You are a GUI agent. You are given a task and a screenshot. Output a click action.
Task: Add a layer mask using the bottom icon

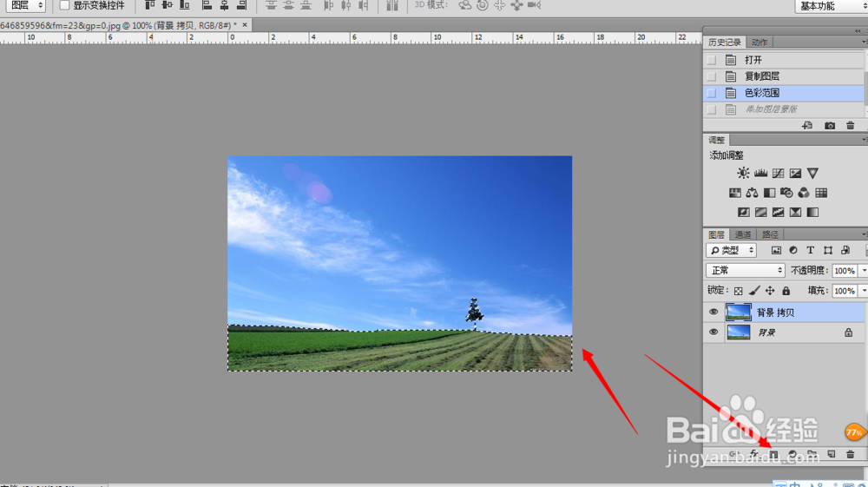(773, 454)
